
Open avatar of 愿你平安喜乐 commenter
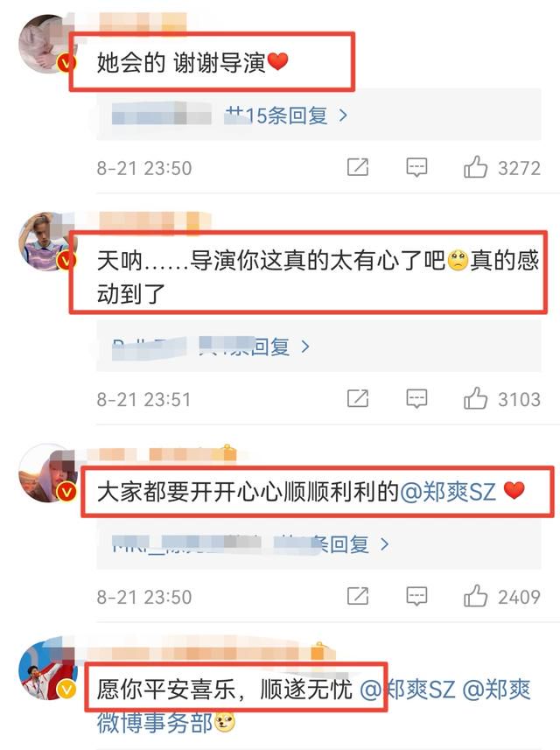pyautogui.click(x=47, y=670)
